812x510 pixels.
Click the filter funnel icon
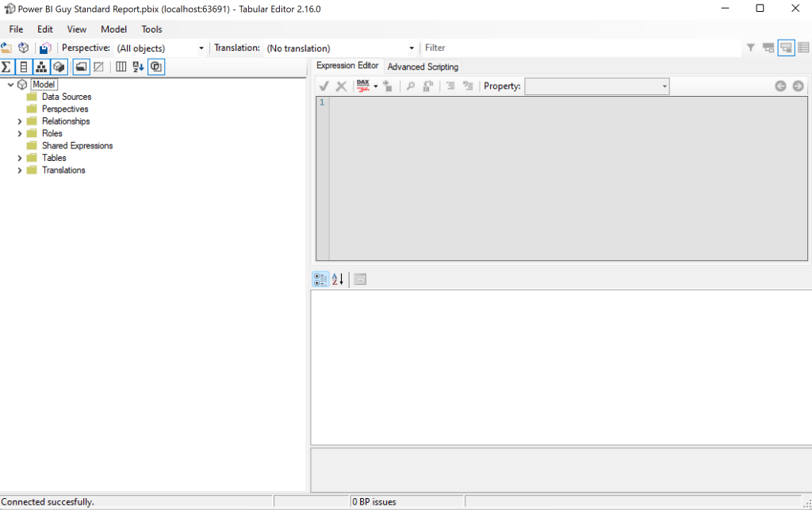tap(750, 48)
